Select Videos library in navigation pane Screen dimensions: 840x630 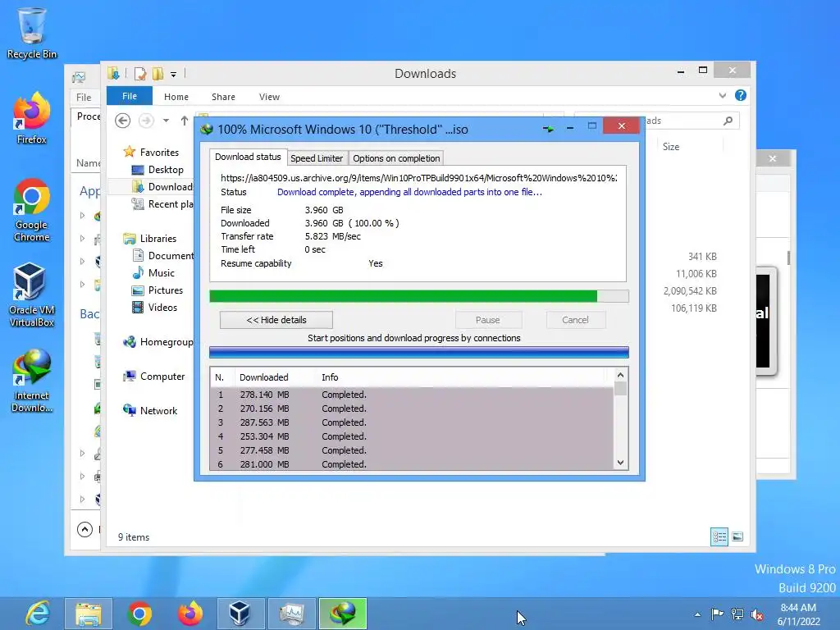click(155, 307)
